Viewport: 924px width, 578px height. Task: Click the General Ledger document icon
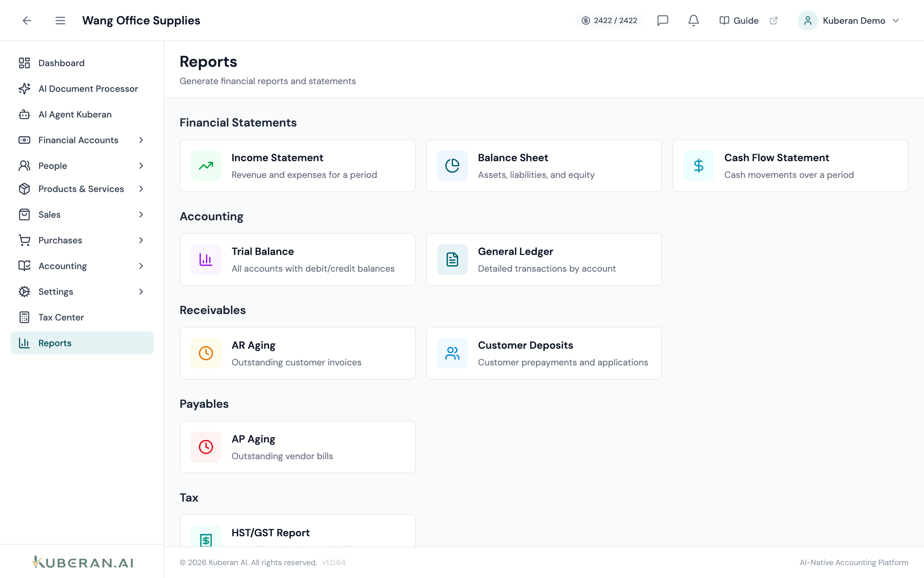452,259
